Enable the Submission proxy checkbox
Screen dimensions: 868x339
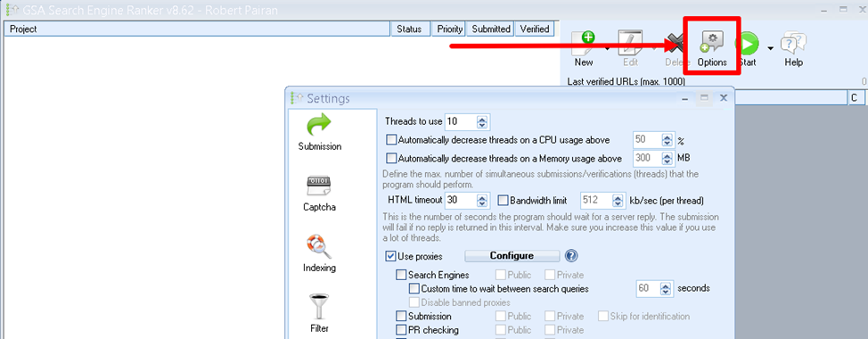[401, 317]
